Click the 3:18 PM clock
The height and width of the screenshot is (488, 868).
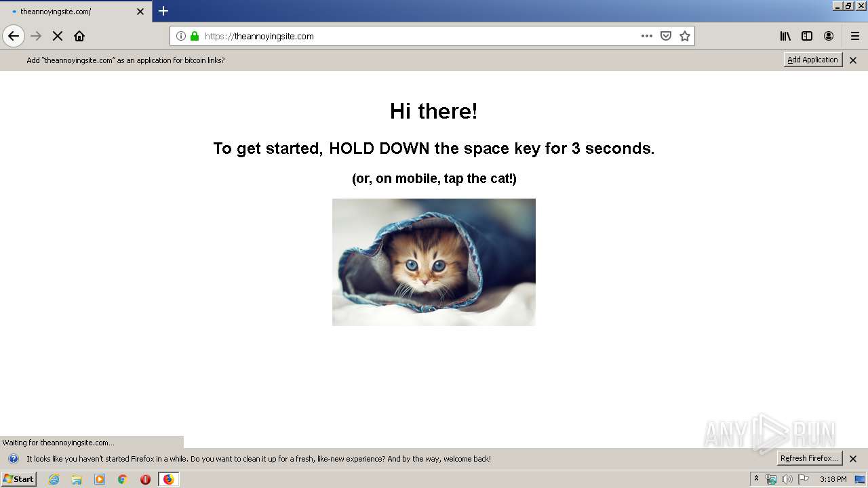tap(833, 479)
